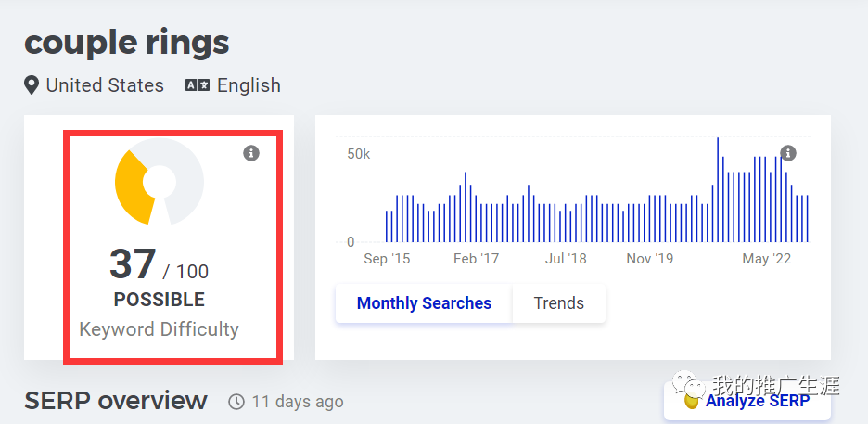Click the clock icon beside 11 days ago

pos(237,402)
